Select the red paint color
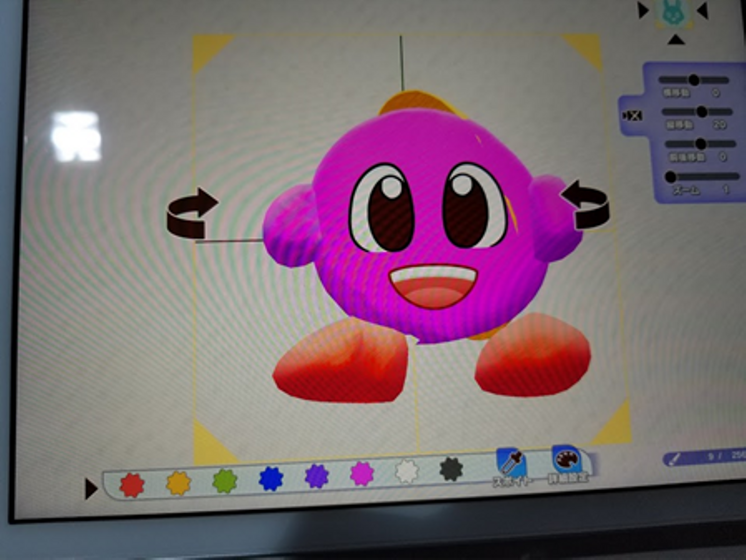The image size is (746, 560). pos(132,485)
